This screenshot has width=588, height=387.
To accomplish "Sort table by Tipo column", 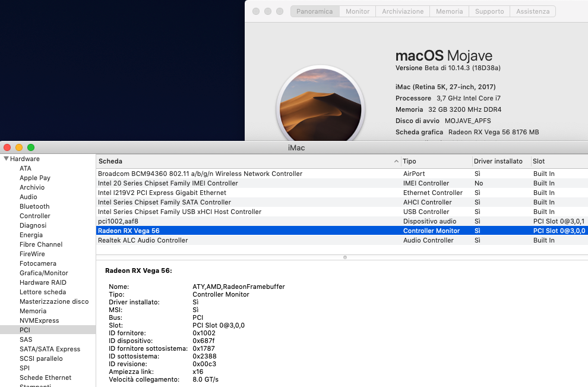I will click(437, 162).
